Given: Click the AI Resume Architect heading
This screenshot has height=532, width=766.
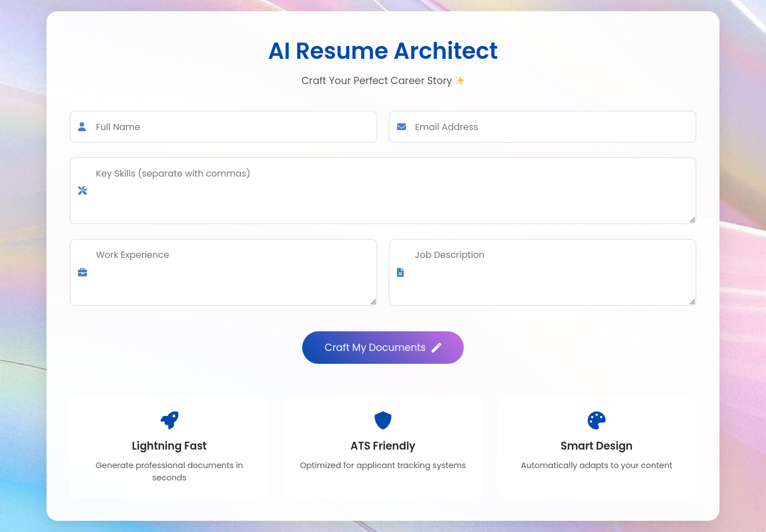Looking at the screenshot, I should click(382, 51).
